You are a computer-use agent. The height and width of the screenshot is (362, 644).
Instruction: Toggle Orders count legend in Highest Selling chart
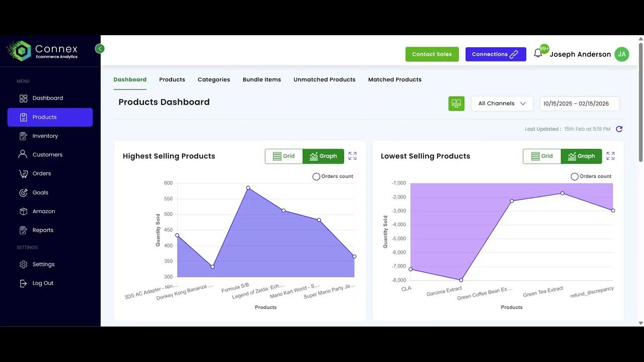pos(333,176)
